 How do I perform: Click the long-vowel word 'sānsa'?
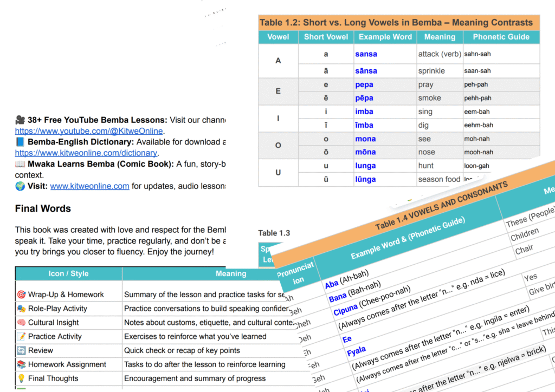pos(366,71)
